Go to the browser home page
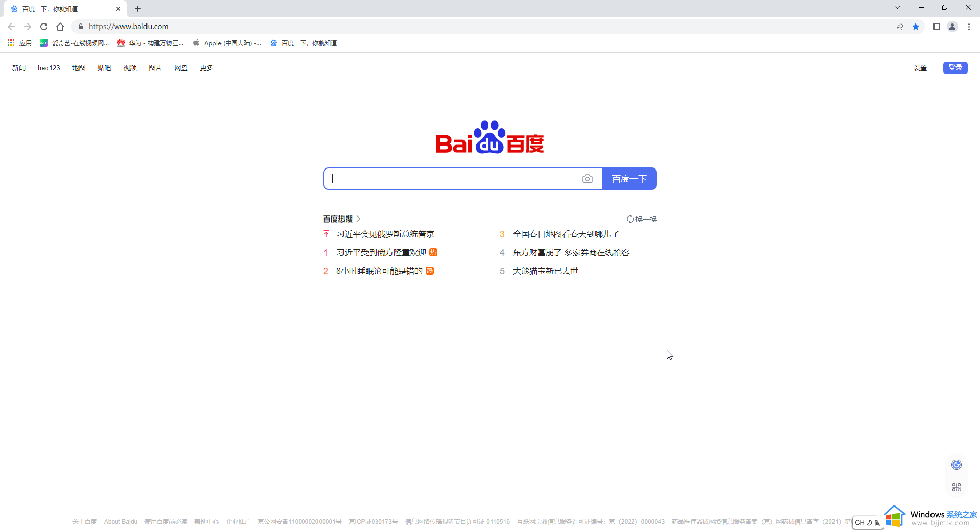The width and height of the screenshot is (980, 530). 60,27
